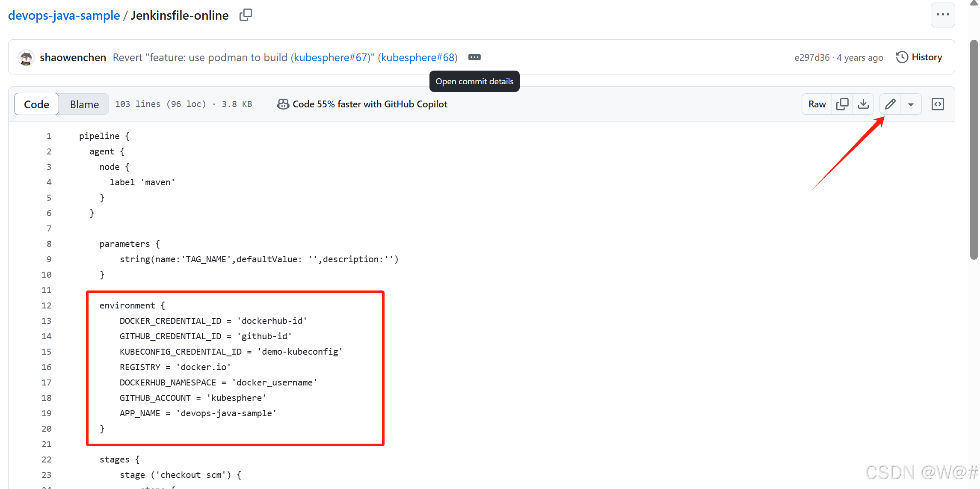Viewport: 980px width, 489px height.
Task: Click the REGISTRY = 'docker.io' line
Action: tap(175, 367)
